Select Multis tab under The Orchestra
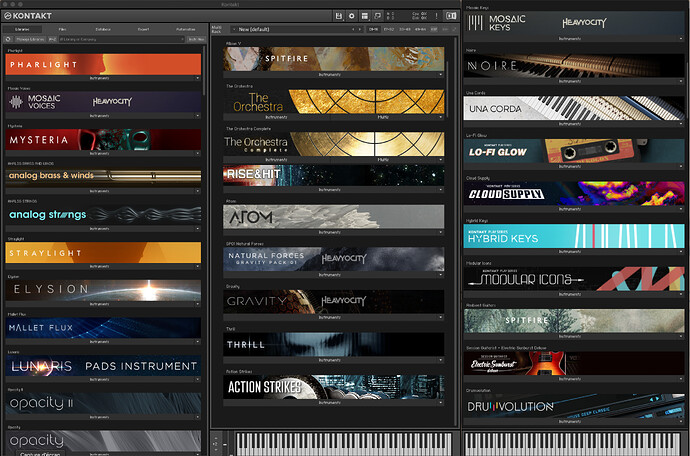Viewport: 690px width, 456px height. (x=383, y=117)
